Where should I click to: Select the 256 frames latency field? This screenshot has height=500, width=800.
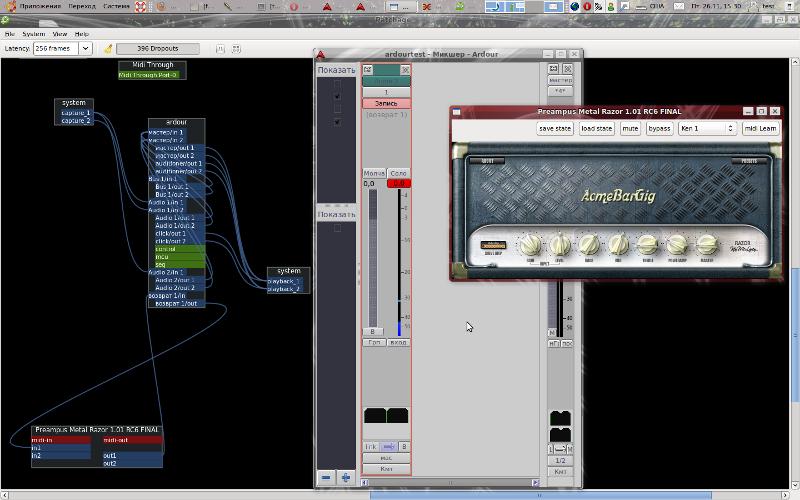tap(56, 48)
